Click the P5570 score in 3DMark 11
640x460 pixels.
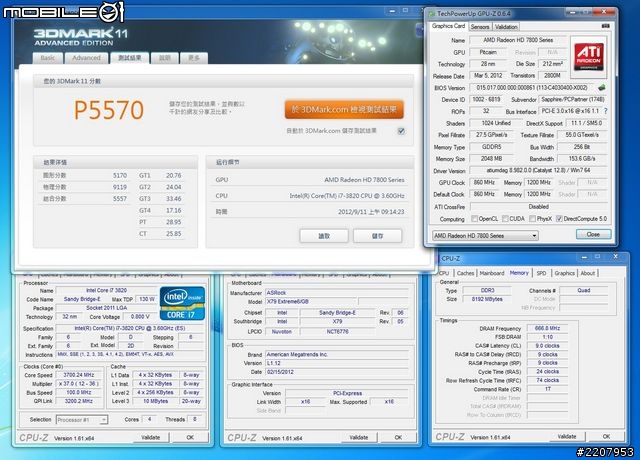[x=109, y=110]
